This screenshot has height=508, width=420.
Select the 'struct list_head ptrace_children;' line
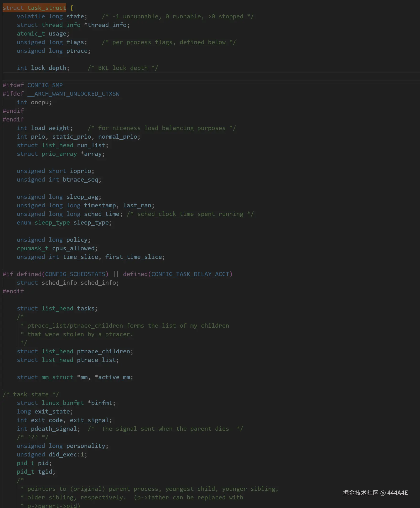click(75, 351)
